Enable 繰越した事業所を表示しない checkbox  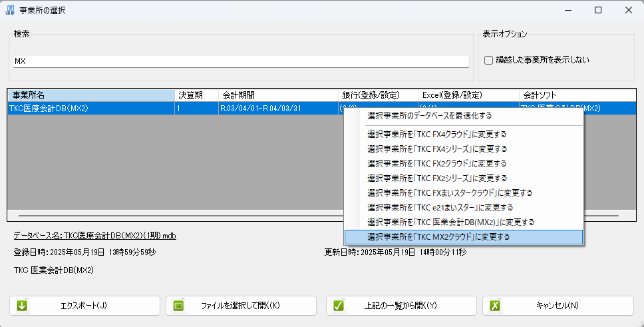point(488,60)
